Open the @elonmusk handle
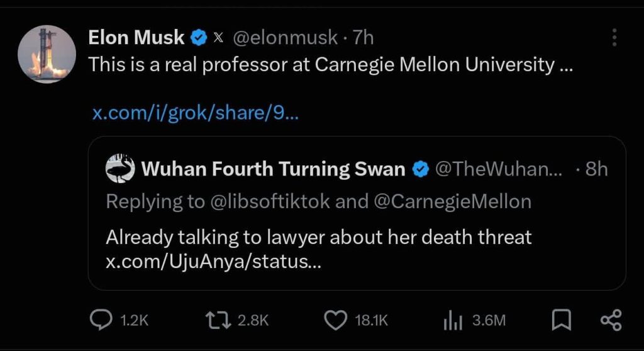This screenshot has width=644, height=351. tap(286, 38)
